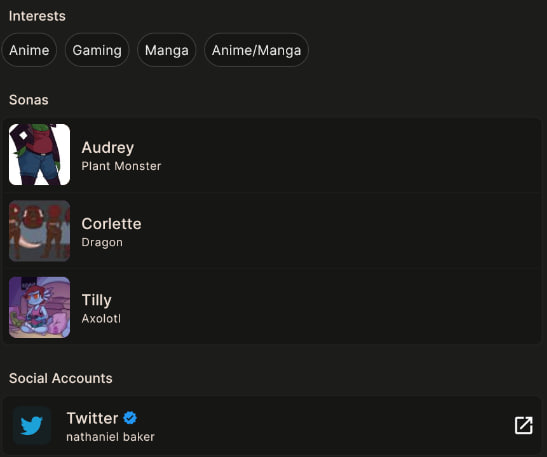Click the Dragon species label

click(102, 242)
